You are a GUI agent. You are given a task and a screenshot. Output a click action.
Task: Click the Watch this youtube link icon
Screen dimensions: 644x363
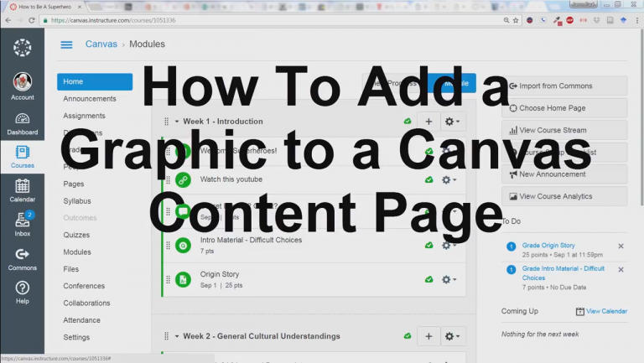pyautogui.click(x=183, y=180)
